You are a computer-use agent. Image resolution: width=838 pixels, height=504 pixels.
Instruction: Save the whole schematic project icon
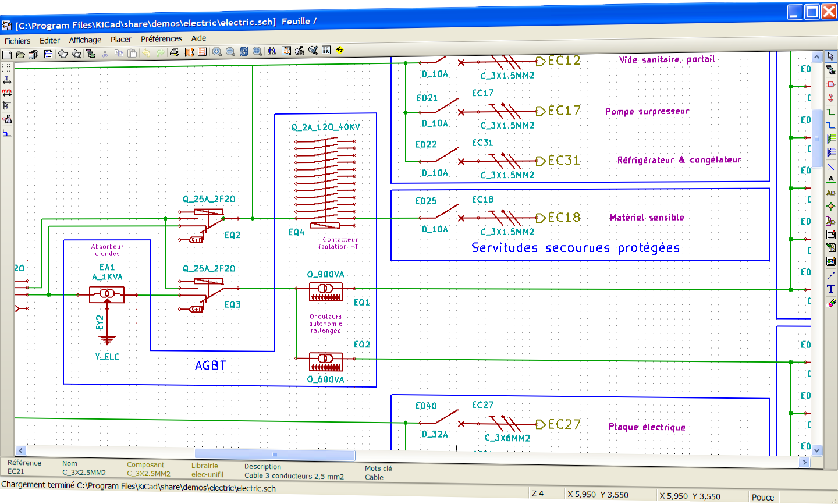(x=34, y=54)
